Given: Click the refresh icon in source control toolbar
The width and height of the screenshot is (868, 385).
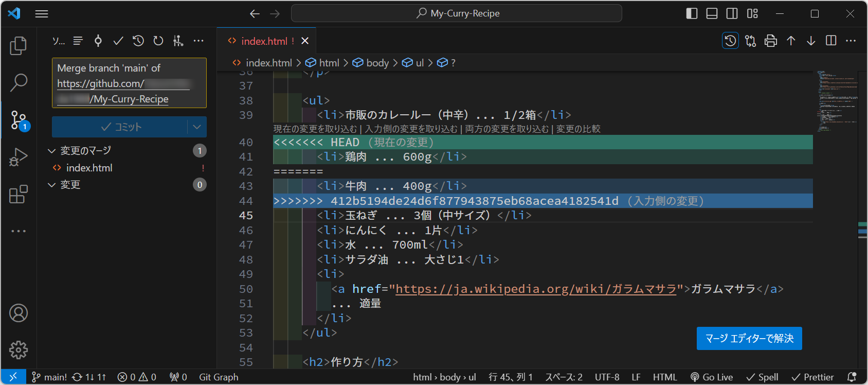Looking at the screenshot, I should pos(158,41).
